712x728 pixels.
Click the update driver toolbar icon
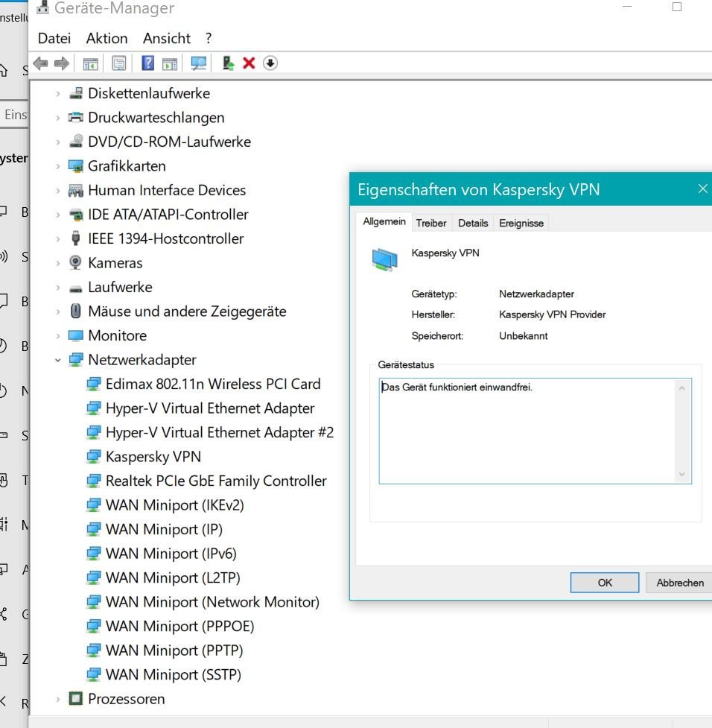pos(229,63)
